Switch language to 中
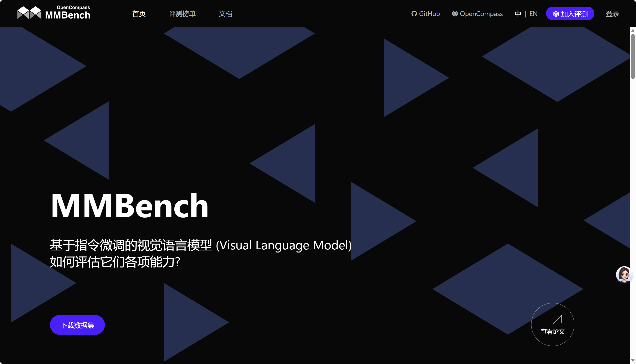This screenshot has height=364, width=636. [518, 14]
